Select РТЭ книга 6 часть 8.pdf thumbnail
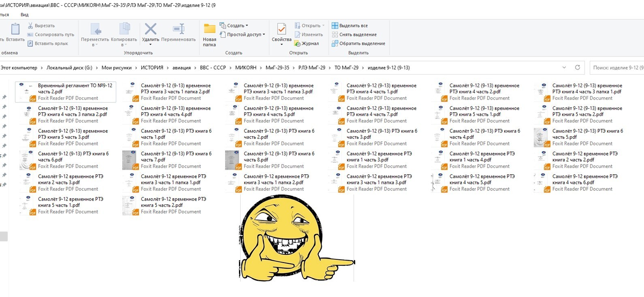 coord(233,160)
